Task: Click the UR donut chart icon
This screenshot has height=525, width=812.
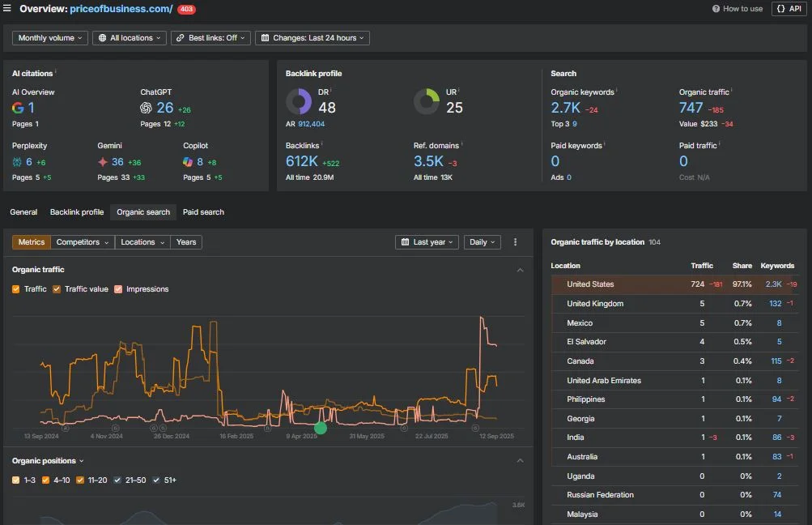Action: [x=427, y=101]
